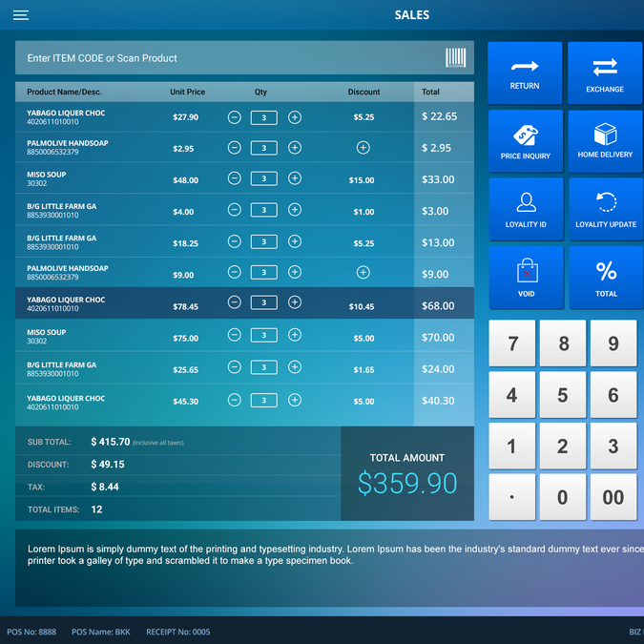Open the hamburger menu
This screenshot has height=644, width=644.
coord(20,15)
